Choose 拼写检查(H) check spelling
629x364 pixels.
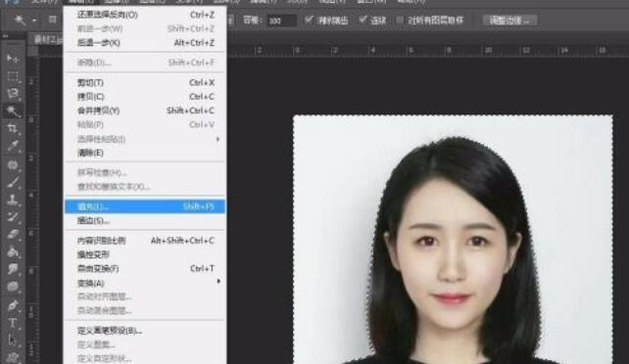point(145,173)
